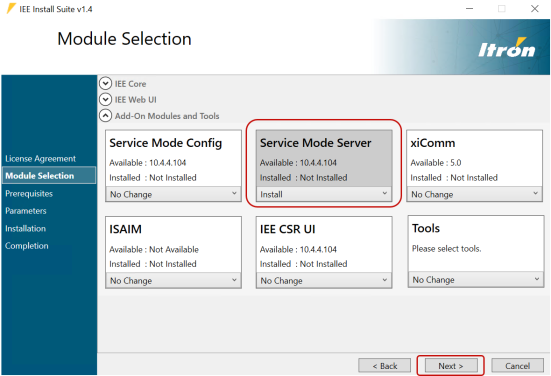Collapse the Add-On Modules and Tools section
This screenshot has height=376, width=551.
click(x=105, y=116)
